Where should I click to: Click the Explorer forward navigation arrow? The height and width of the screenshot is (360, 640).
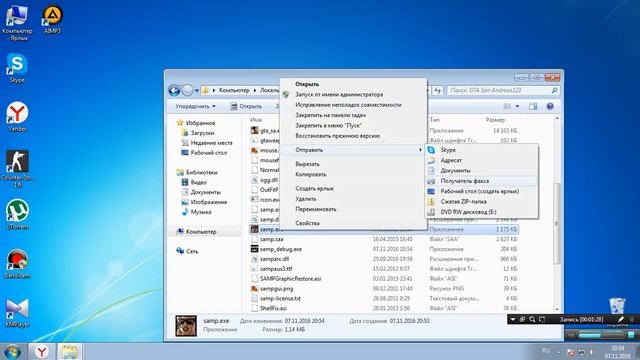coord(187,91)
